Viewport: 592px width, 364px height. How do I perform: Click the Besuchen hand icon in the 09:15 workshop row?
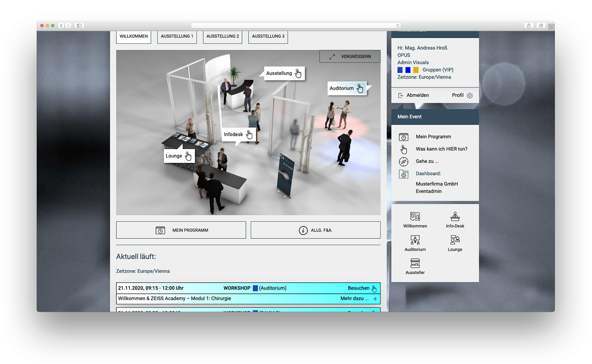click(x=374, y=288)
